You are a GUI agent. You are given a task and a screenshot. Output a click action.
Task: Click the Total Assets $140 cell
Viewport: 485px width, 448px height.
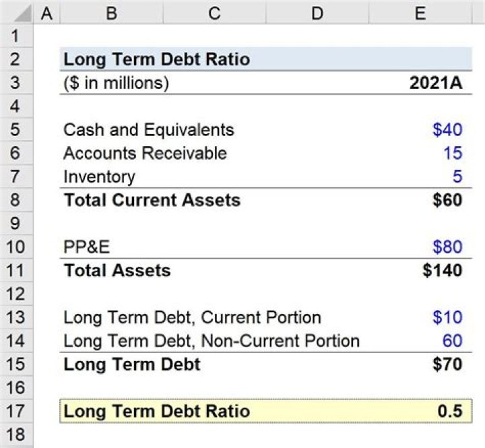[x=442, y=270]
